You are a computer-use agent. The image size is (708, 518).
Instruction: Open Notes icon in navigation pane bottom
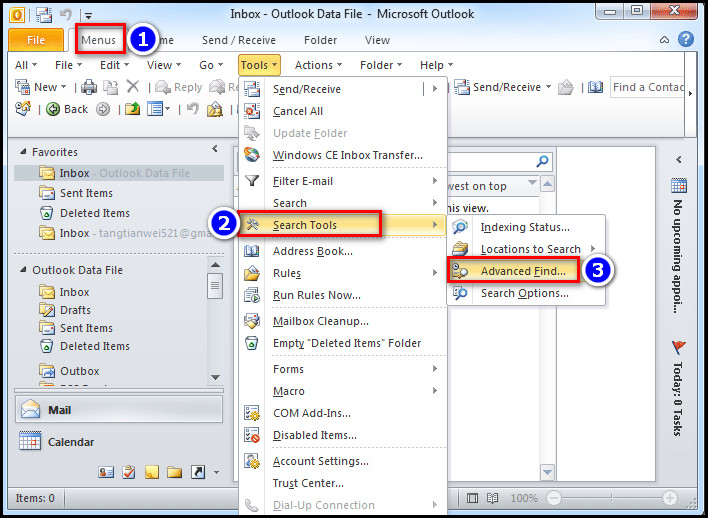coord(152,472)
